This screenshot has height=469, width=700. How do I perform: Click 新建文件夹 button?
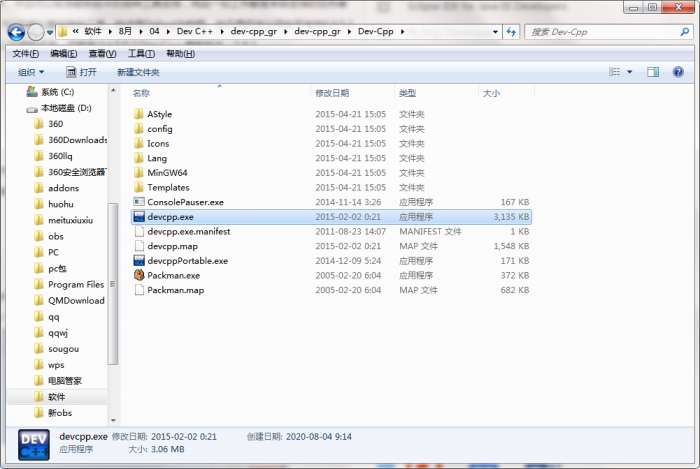point(138,72)
